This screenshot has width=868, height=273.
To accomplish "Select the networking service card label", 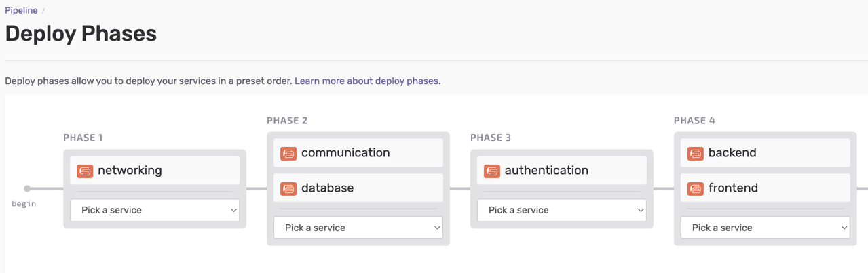I will 130,171.
